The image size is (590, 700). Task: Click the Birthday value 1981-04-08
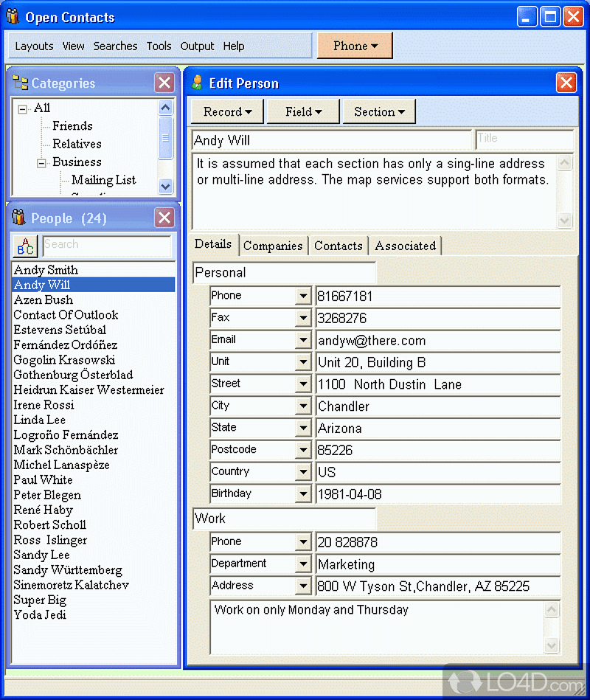tap(437, 494)
